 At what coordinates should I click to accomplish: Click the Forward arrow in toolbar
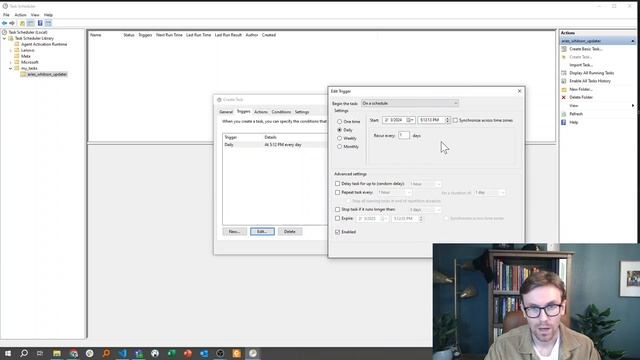pos(12,23)
